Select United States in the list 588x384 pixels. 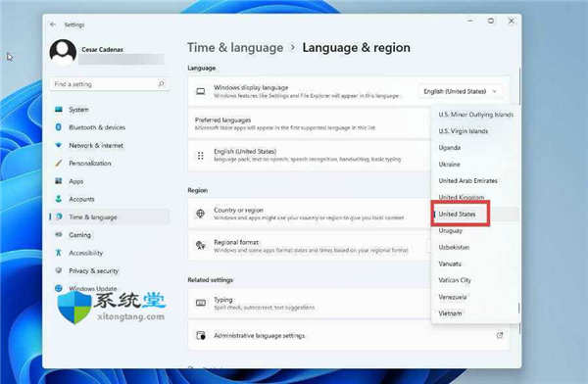tap(475, 215)
